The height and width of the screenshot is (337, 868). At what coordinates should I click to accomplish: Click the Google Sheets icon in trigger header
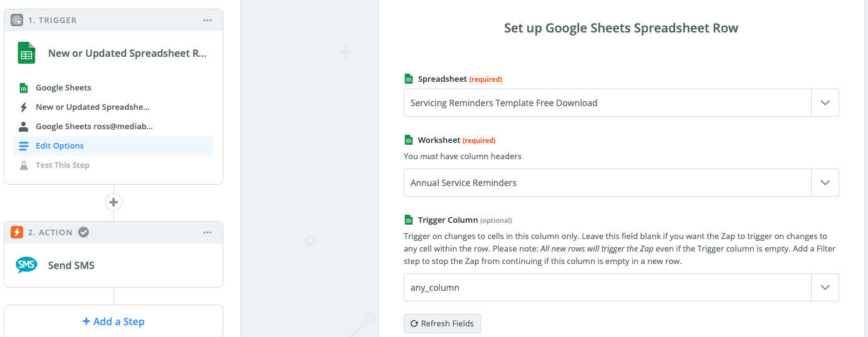(x=26, y=54)
